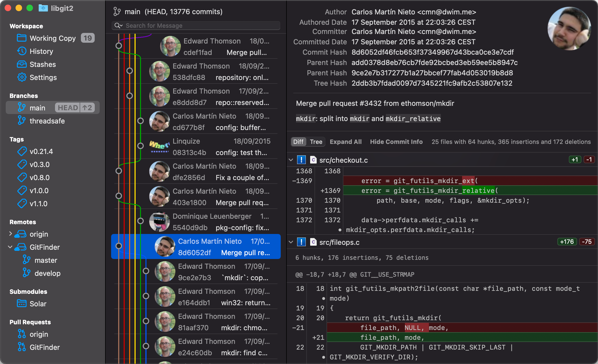Screen dimensions: 598x364
Task: Click the +176 insertions badge
Action: click(567, 242)
